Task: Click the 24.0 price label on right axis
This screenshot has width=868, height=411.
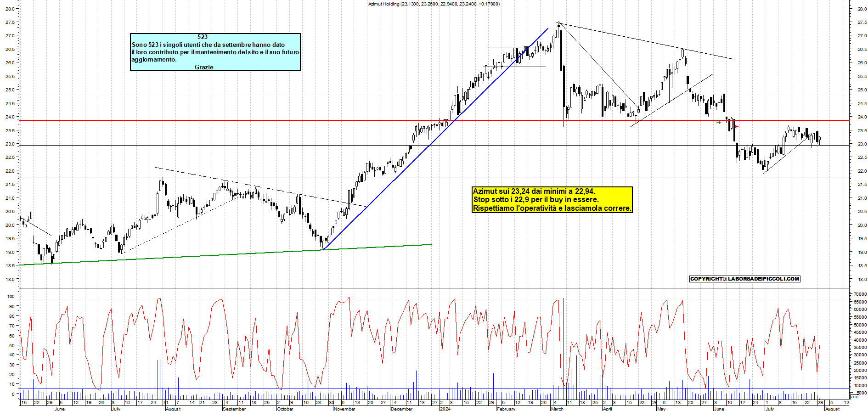Action: (862, 117)
